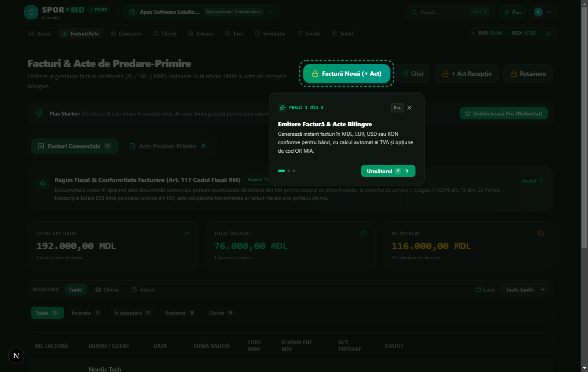Click the check circle icon in Total Încasat

(x=364, y=234)
